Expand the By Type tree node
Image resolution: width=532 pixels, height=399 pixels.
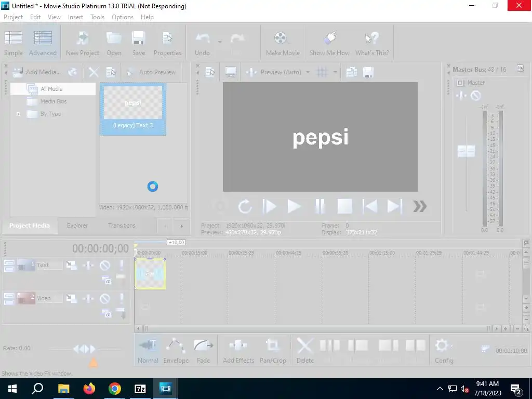point(18,114)
